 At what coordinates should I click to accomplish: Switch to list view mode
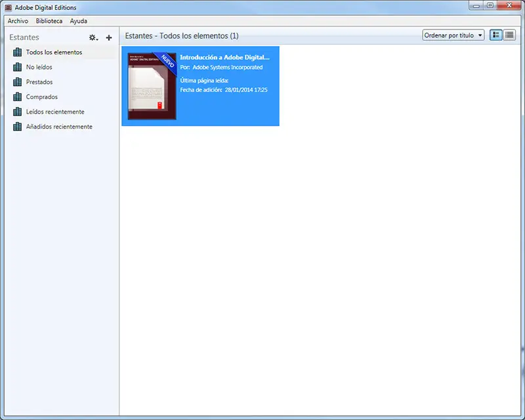tap(509, 35)
